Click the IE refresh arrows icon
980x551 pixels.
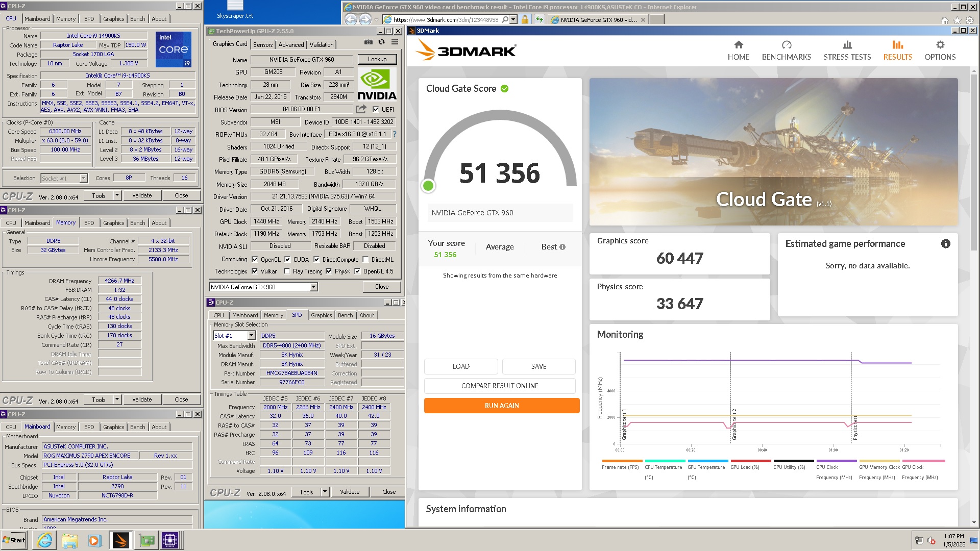point(540,19)
